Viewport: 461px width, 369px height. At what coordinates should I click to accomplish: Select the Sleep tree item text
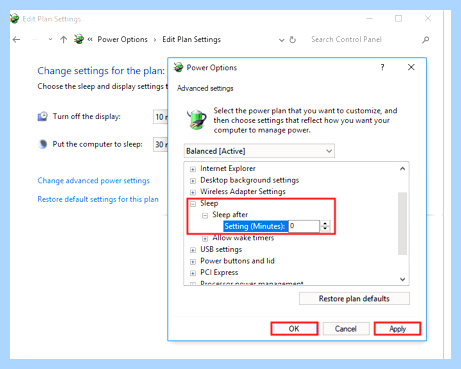(x=209, y=203)
